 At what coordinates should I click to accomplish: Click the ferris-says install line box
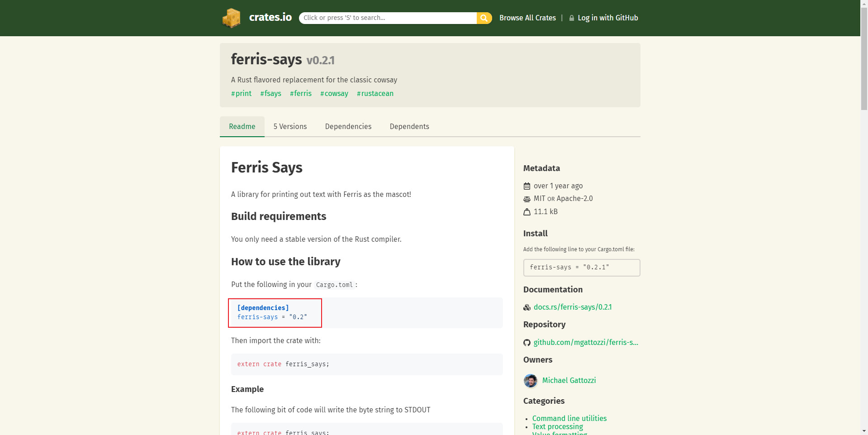coord(581,268)
